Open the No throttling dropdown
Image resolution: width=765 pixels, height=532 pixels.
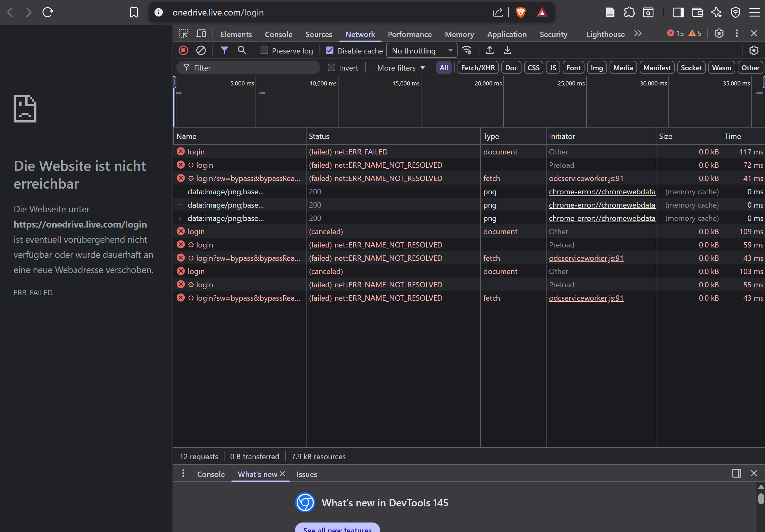coord(422,51)
